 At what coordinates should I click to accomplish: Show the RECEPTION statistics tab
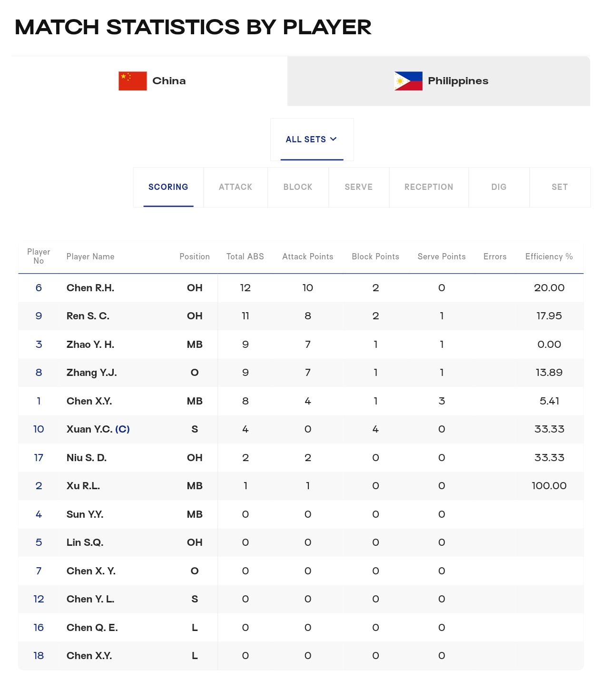point(429,187)
